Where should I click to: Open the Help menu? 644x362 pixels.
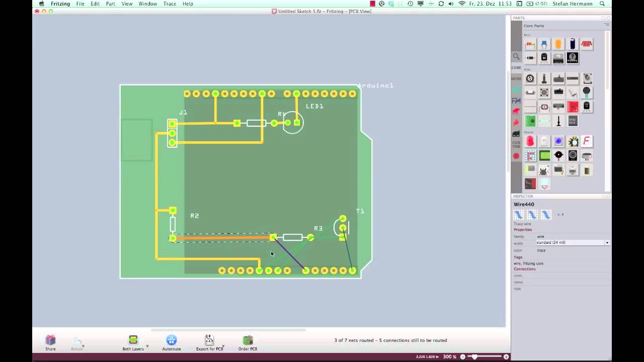point(188,4)
